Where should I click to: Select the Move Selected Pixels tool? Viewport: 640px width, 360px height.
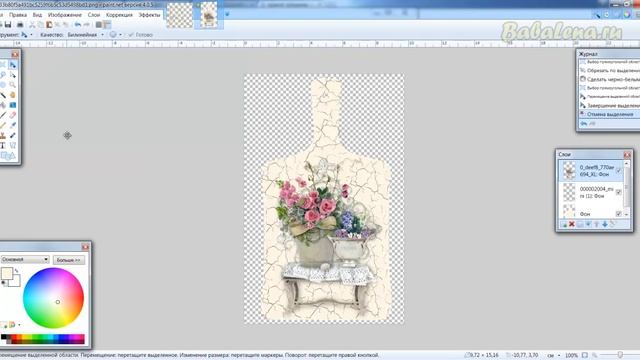[x=13, y=65]
